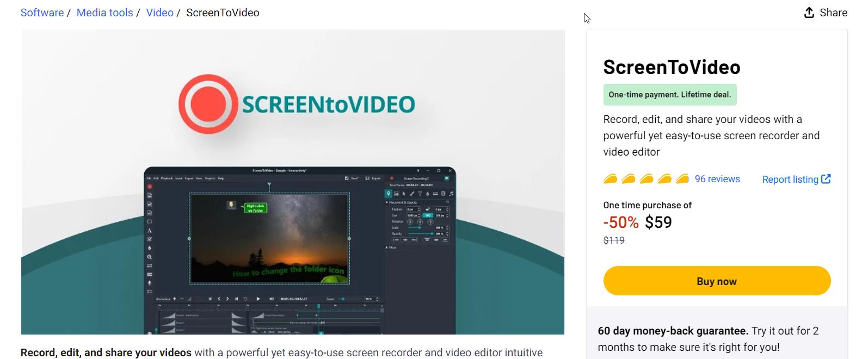Click the music note tab in the properties panel
Image resolution: width=868 pixels, height=359 pixels.
(451, 194)
